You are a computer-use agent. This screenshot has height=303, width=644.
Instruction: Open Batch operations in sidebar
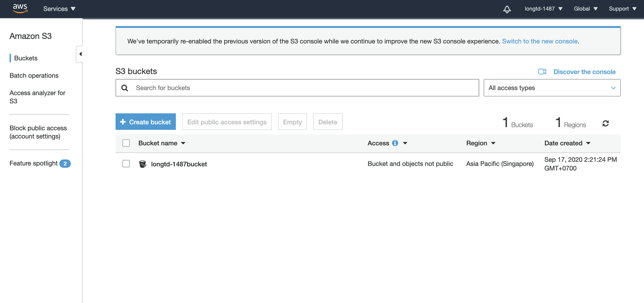[34, 75]
